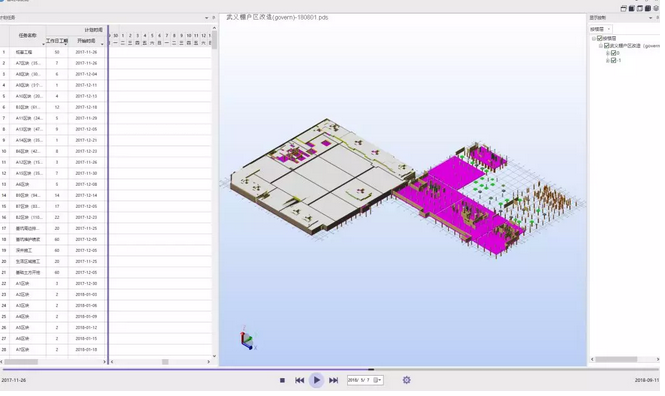
Task: Pin the display control panel
Action: (x=658, y=18)
